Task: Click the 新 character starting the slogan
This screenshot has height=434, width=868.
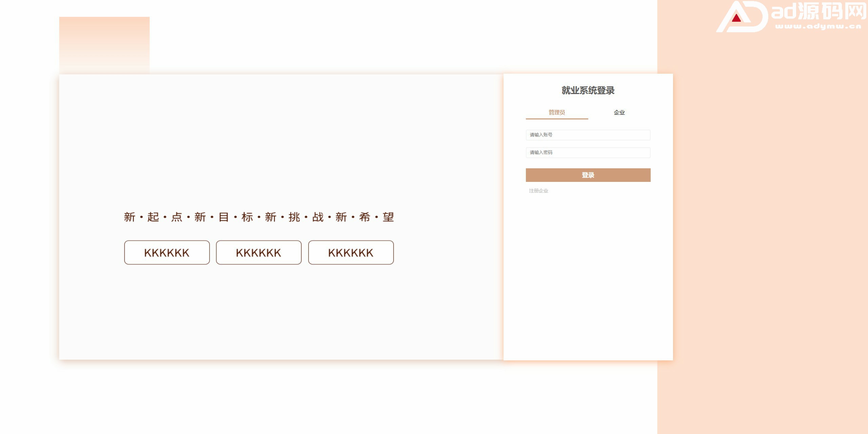Action: pos(130,217)
